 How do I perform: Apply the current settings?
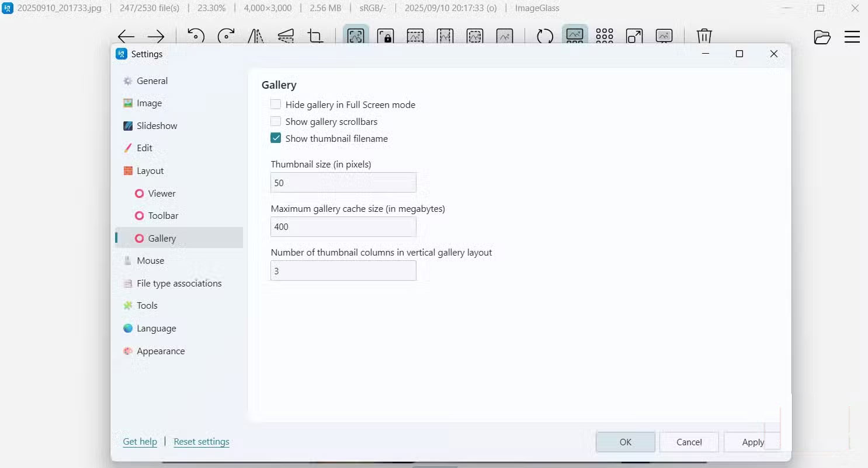tap(752, 442)
